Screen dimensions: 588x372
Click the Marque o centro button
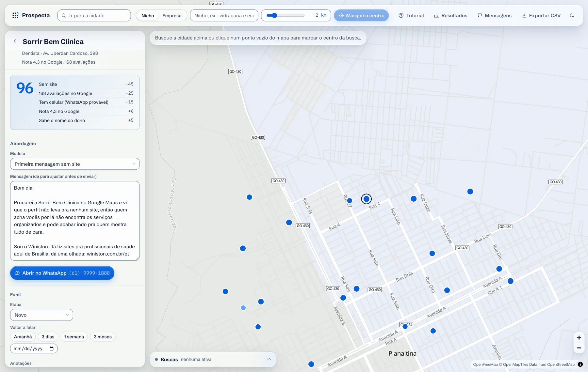pyautogui.click(x=361, y=15)
